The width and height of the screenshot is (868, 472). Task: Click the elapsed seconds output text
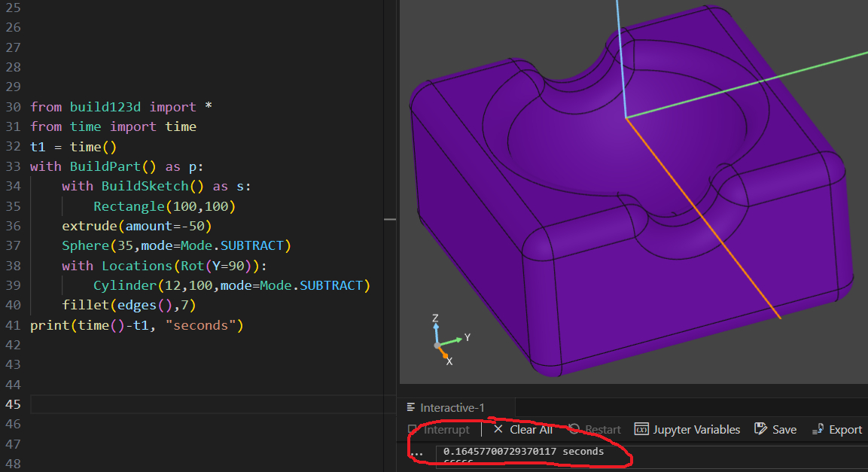(x=523, y=452)
